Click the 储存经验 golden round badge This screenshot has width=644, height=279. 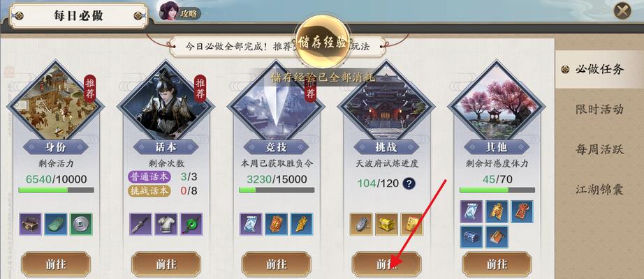click(x=323, y=43)
